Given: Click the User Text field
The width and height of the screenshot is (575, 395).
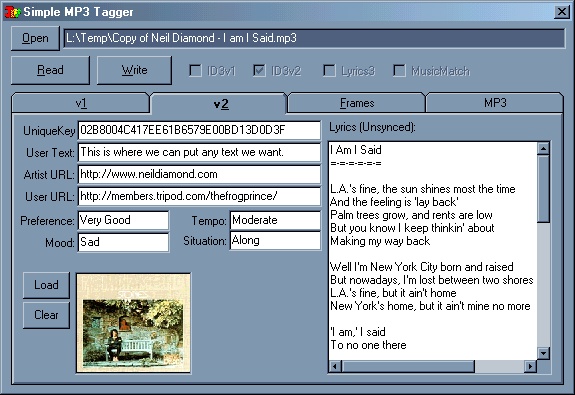Looking at the screenshot, I should click(x=199, y=152).
